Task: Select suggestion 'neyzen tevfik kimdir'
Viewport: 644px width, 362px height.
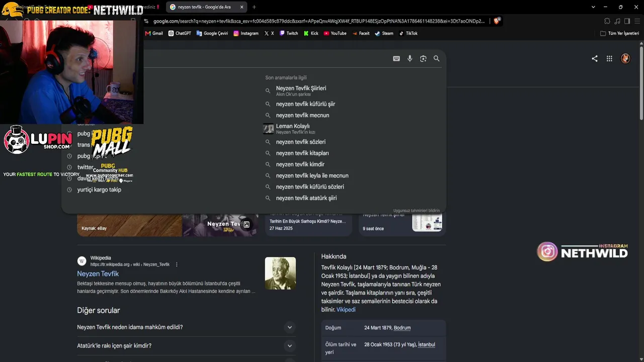Action: [300, 164]
